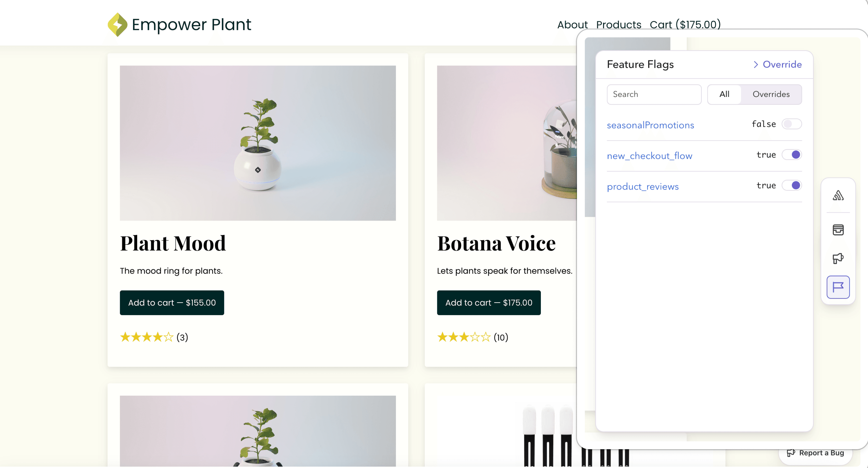Click the broadcast/antenna signal icon
Image resolution: width=868 pixels, height=468 pixels.
[x=838, y=196]
